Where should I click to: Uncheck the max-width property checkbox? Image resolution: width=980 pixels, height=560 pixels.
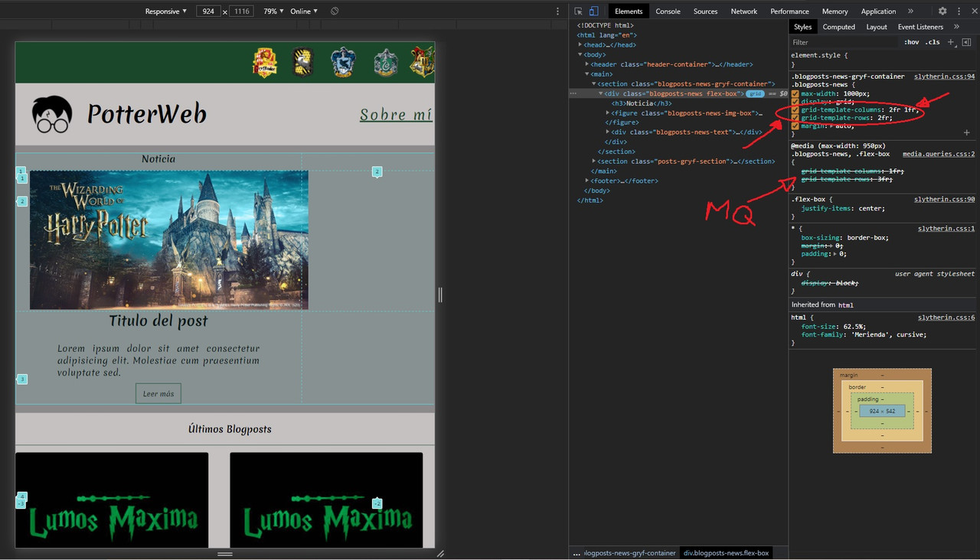(x=795, y=93)
